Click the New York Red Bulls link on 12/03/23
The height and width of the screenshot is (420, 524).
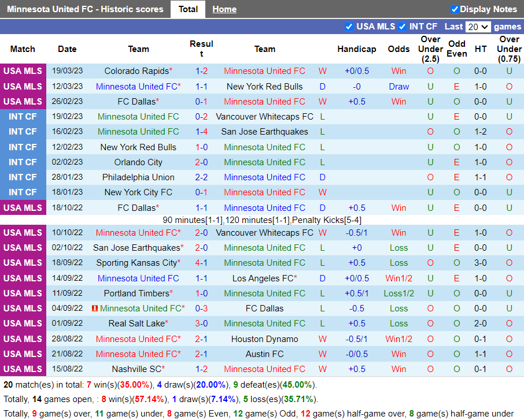pyautogui.click(x=264, y=87)
